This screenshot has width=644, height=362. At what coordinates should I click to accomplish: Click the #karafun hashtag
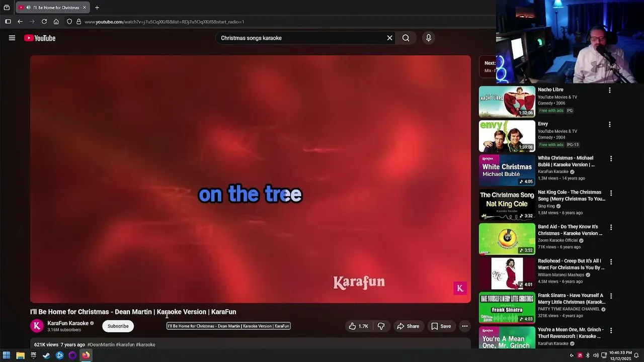(125, 345)
